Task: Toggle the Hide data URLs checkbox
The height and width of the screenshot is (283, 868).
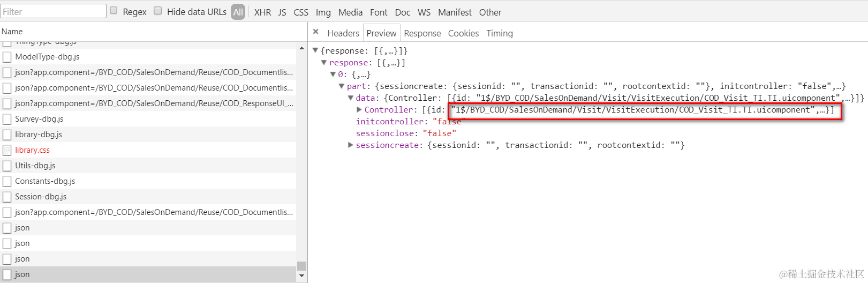Action: 158,10
